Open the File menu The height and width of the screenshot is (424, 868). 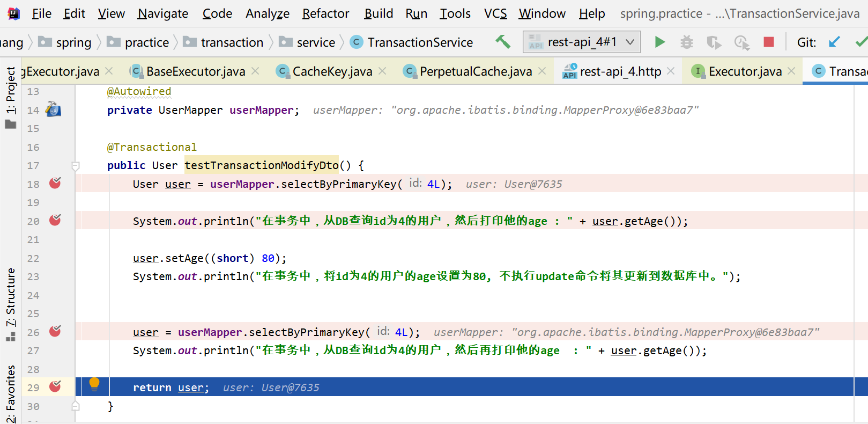pyautogui.click(x=41, y=13)
